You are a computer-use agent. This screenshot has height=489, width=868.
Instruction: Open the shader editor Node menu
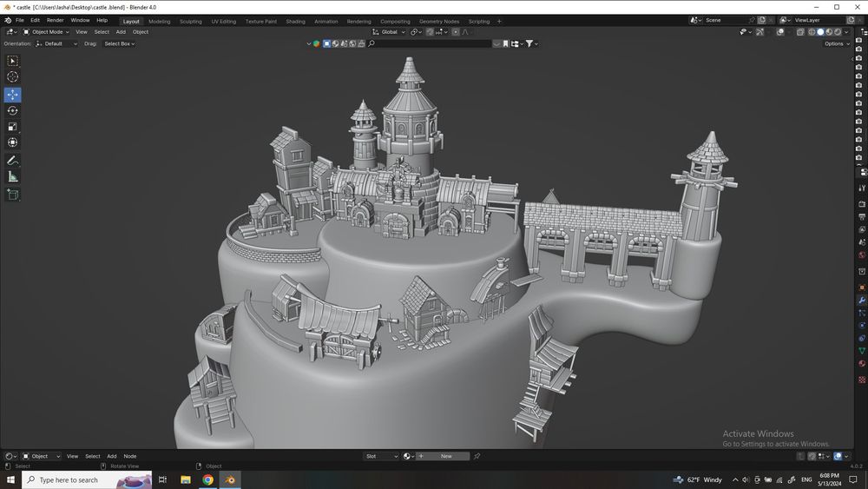click(130, 456)
